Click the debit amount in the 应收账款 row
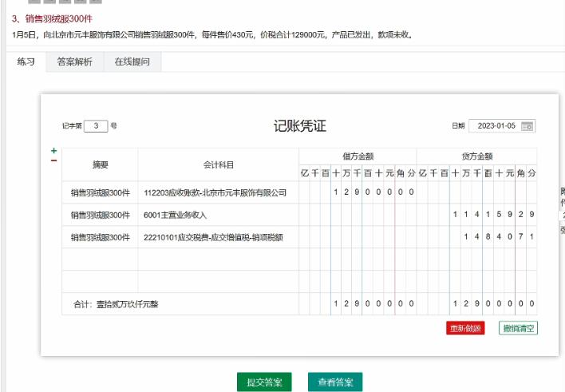565x392 pixels. click(358, 192)
